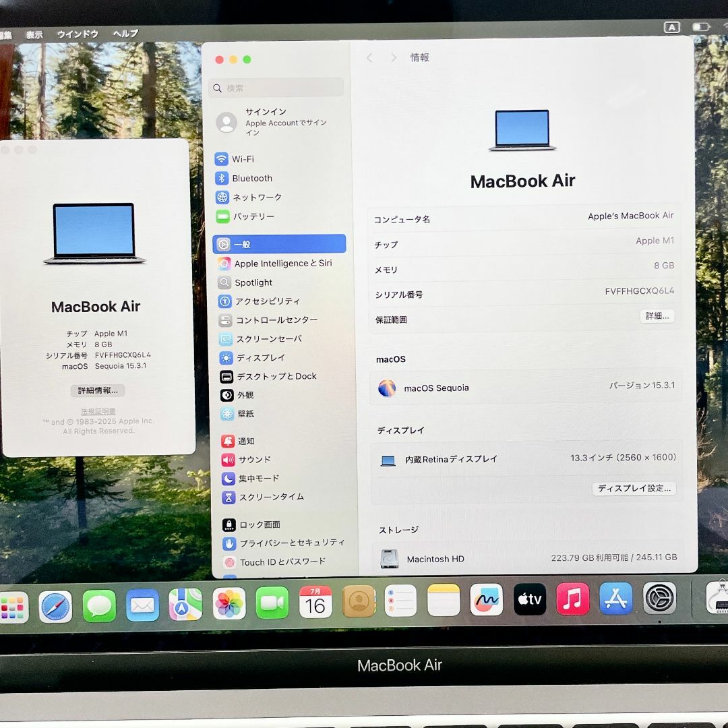Open System Settings from the Dock
This screenshot has height=728, width=728.
(659, 598)
